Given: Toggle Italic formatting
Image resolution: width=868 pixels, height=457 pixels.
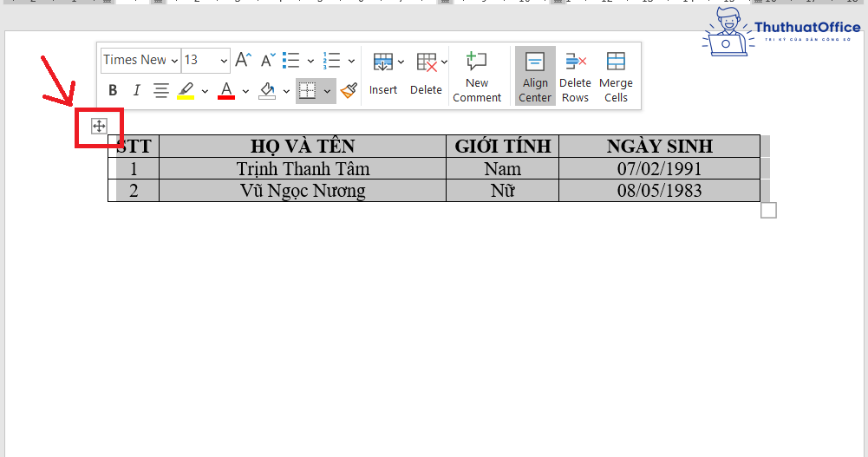Looking at the screenshot, I should pos(136,90).
